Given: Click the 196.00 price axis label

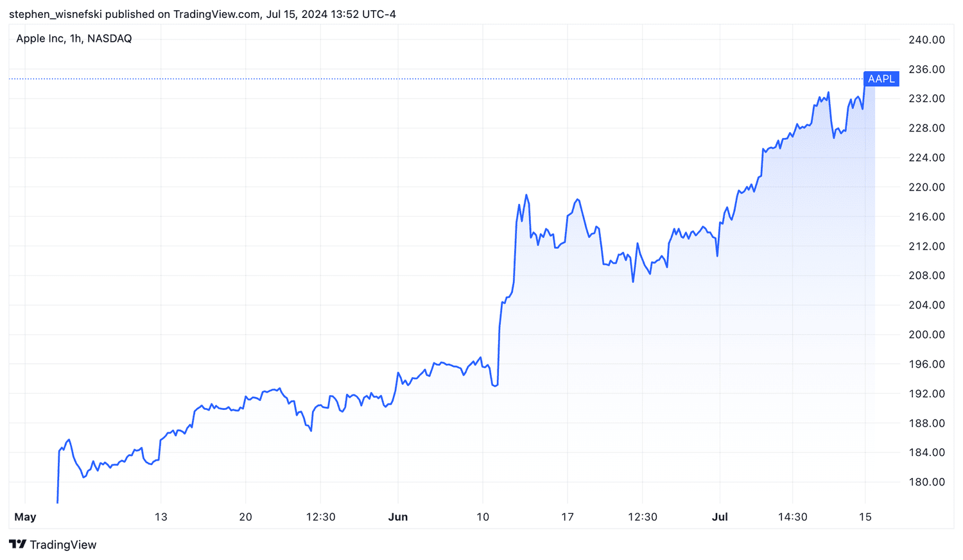Looking at the screenshot, I should (x=926, y=364).
